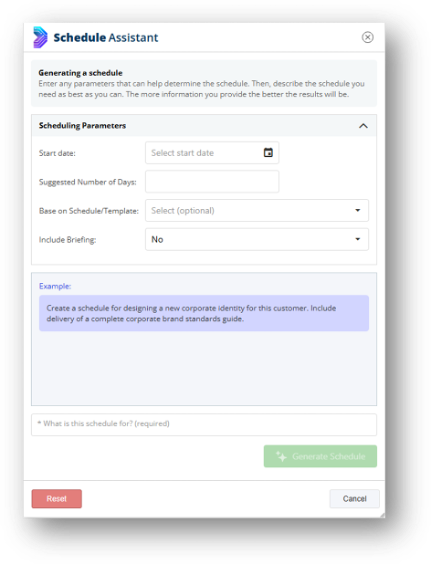Click the Generating a schedule info box
The image size is (432, 564).
[x=204, y=83]
